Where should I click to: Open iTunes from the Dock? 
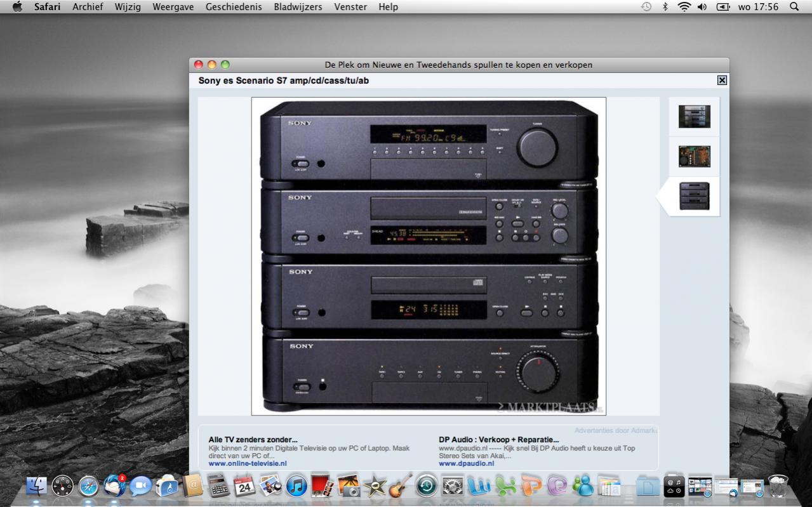click(296, 486)
